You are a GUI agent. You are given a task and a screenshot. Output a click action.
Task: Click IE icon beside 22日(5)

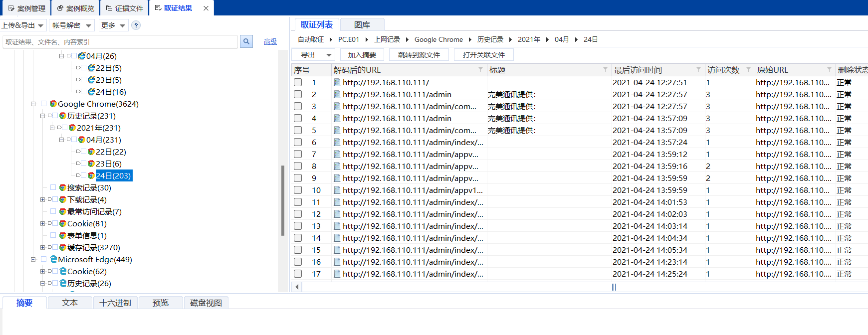pos(91,68)
